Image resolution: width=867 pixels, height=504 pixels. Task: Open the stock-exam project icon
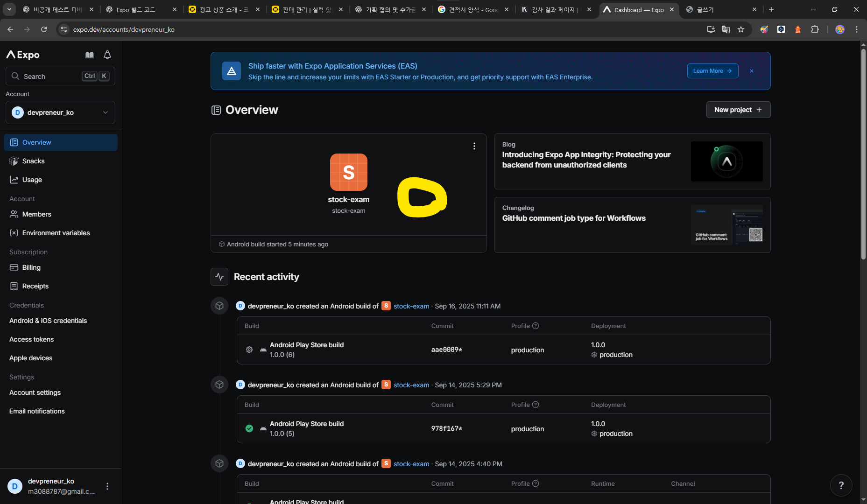(349, 172)
